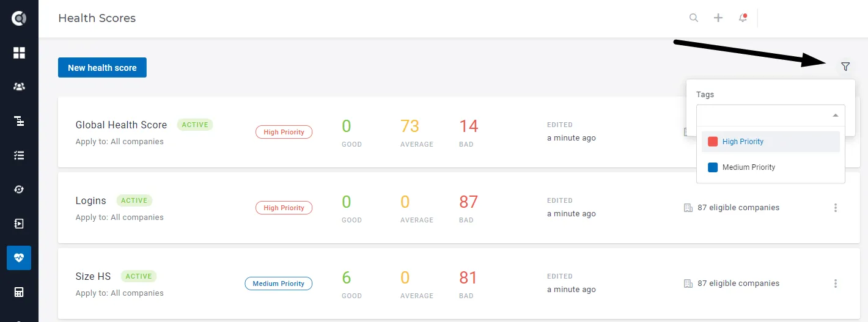Select High Priority tag option

click(771, 142)
